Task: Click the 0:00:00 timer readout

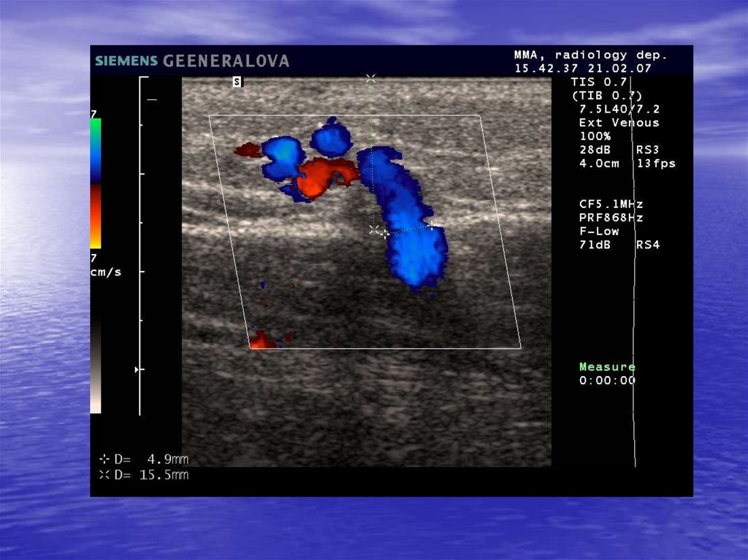Action: [x=607, y=380]
